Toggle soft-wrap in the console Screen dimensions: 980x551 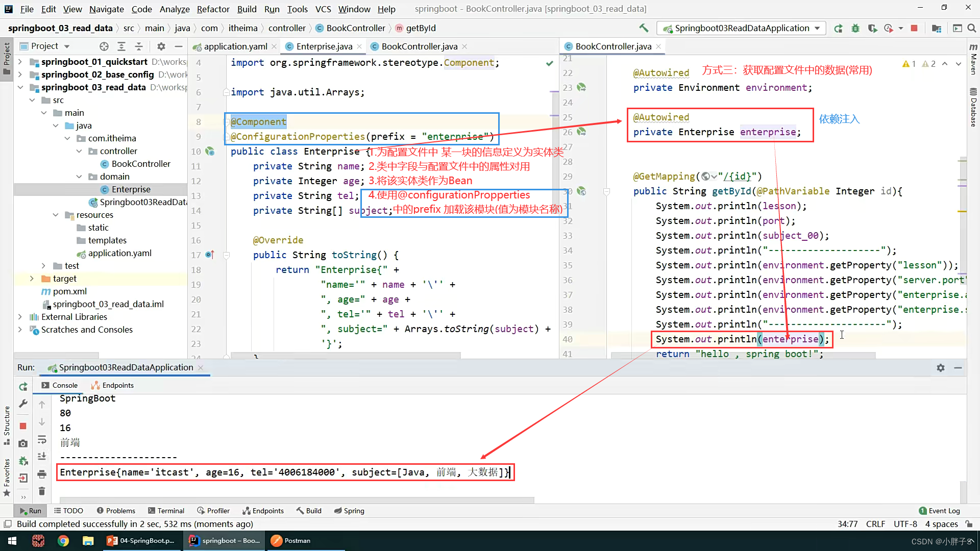tap(42, 440)
